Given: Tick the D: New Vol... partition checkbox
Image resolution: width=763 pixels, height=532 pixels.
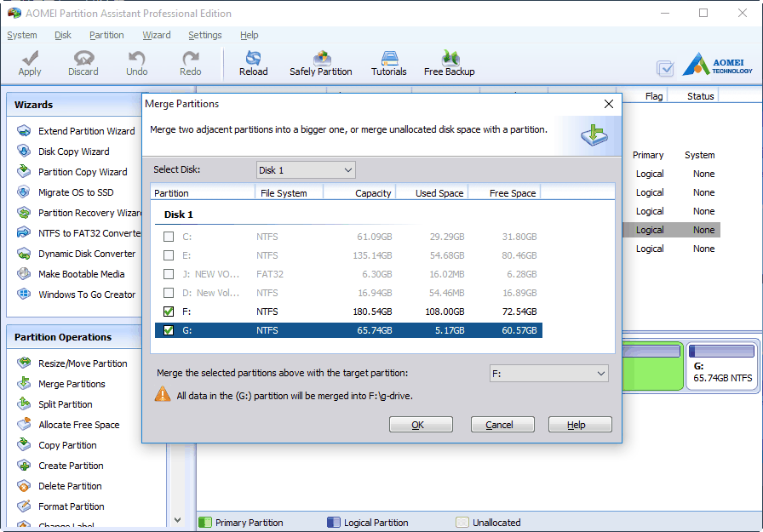Looking at the screenshot, I should (x=169, y=293).
